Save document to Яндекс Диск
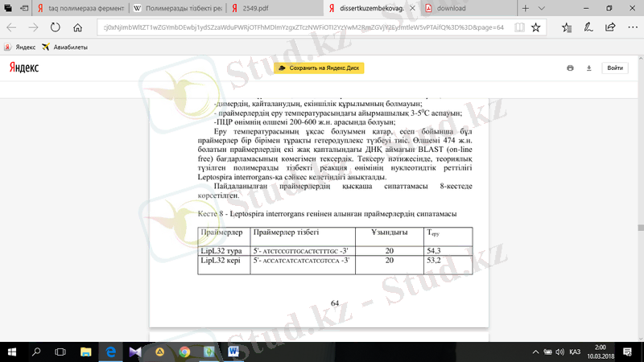The height and width of the screenshot is (362, 644). click(x=319, y=68)
